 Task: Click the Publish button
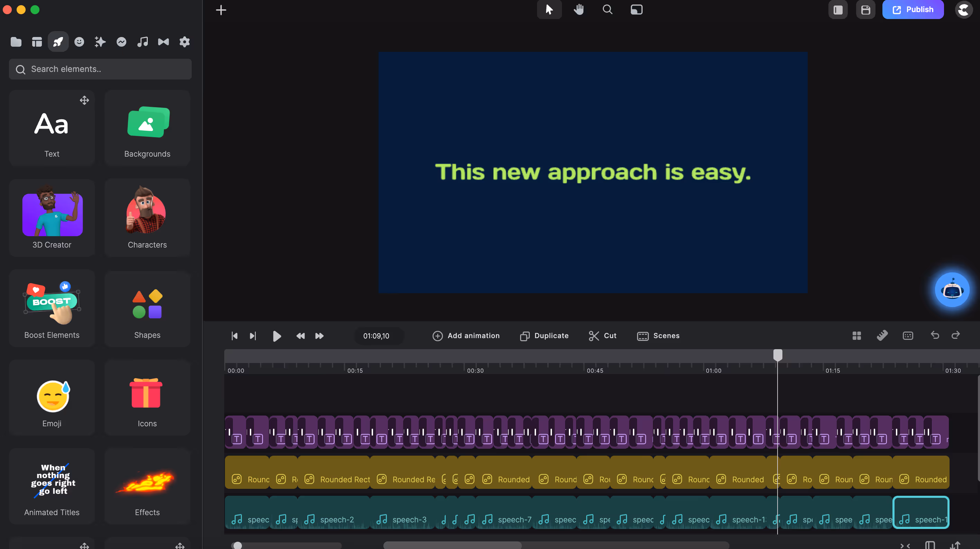tap(913, 9)
